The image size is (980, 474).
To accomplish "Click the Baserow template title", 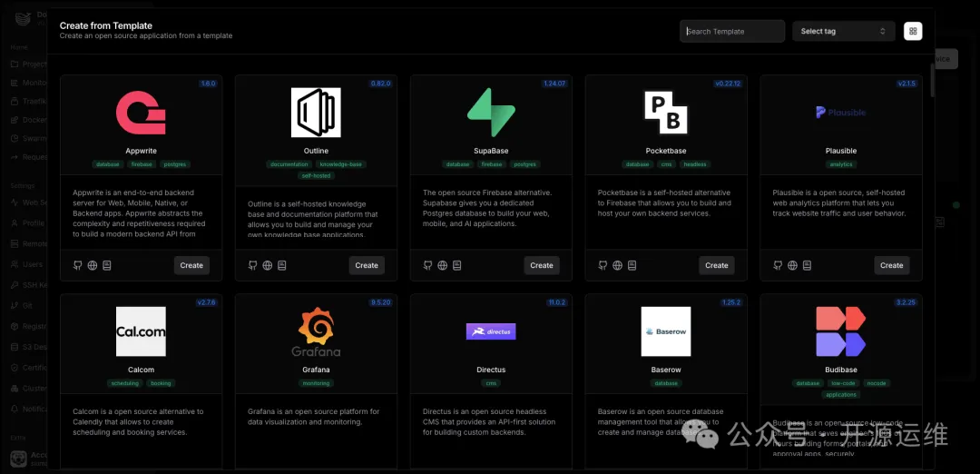I will point(666,370).
